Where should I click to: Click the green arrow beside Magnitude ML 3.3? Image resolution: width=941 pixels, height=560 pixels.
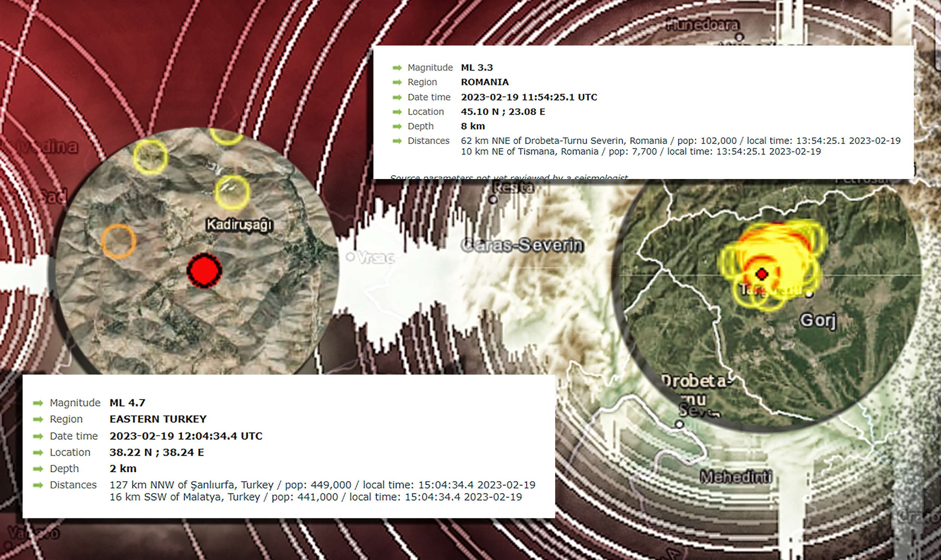pyautogui.click(x=397, y=68)
